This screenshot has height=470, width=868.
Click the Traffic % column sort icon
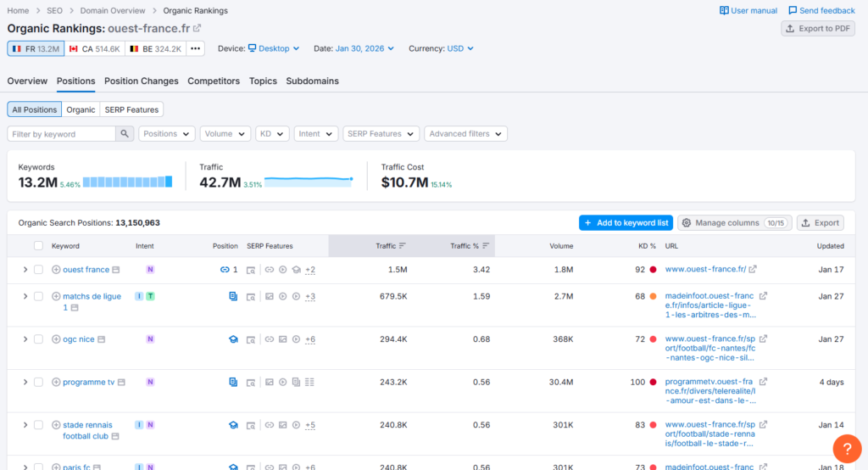(486, 245)
